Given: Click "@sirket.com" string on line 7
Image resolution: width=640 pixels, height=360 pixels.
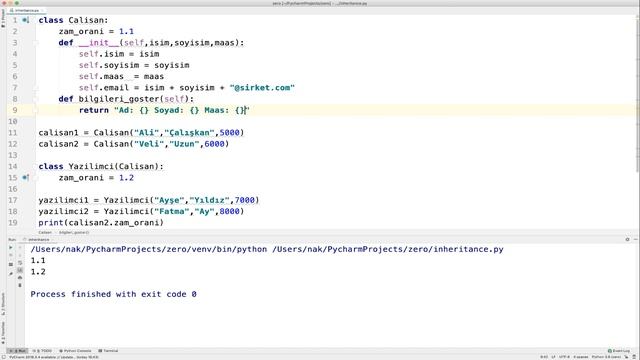Looking at the screenshot, I should [262, 88].
